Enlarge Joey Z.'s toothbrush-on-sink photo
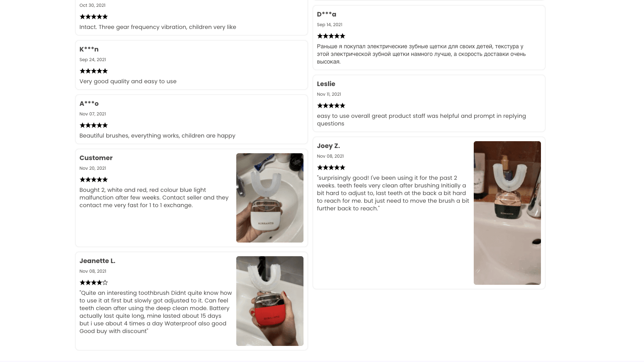 [x=507, y=213]
